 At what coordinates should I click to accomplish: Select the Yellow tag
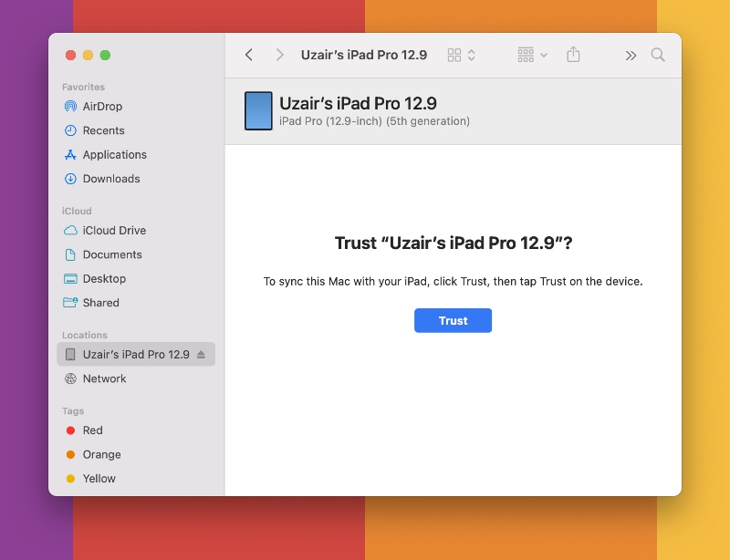(x=99, y=479)
